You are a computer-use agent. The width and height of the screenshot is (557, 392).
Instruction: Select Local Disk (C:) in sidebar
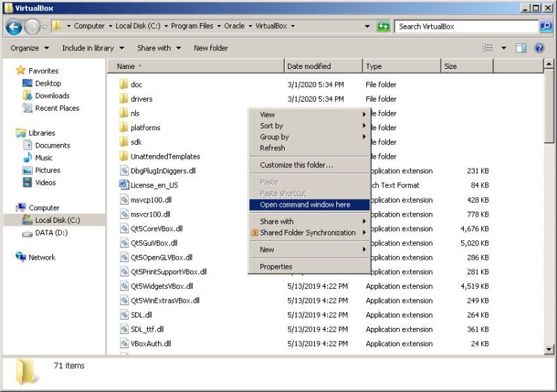55,220
